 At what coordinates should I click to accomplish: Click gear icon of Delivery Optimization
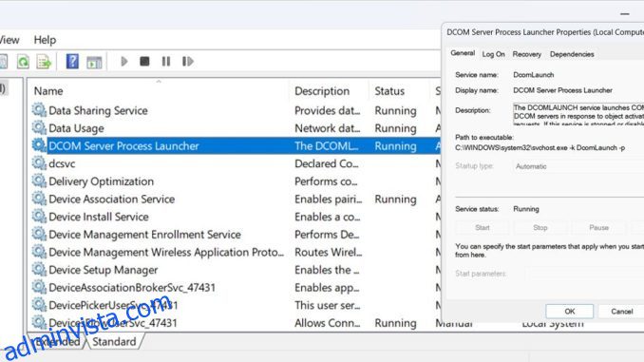(39, 181)
